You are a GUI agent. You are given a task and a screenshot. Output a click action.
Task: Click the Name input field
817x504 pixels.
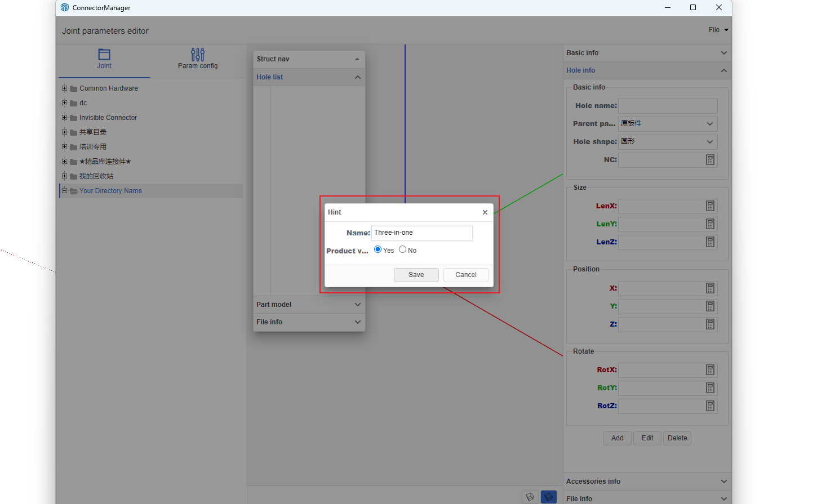click(x=421, y=233)
